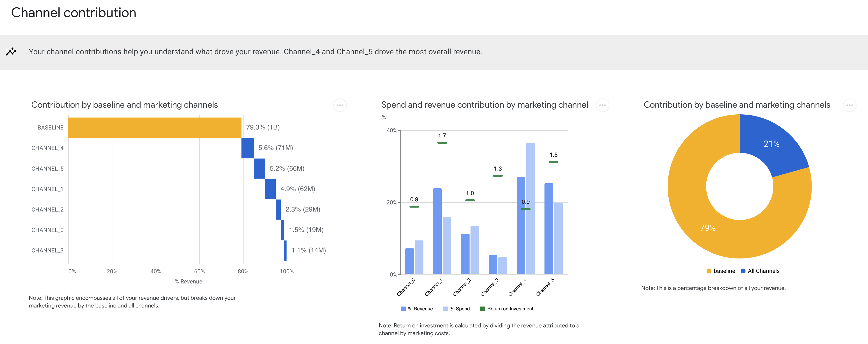Open the donut chart's overflow menu
868x344 pixels.
tap(850, 105)
